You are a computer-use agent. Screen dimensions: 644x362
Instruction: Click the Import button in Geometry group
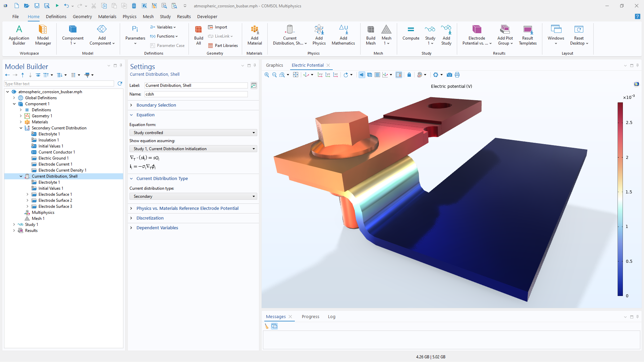[x=218, y=27]
